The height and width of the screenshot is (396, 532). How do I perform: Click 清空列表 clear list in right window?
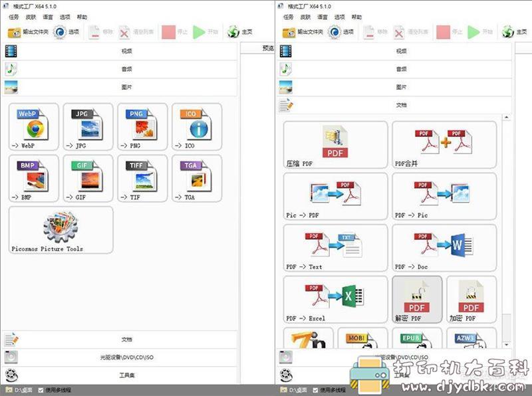[x=411, y=32]
